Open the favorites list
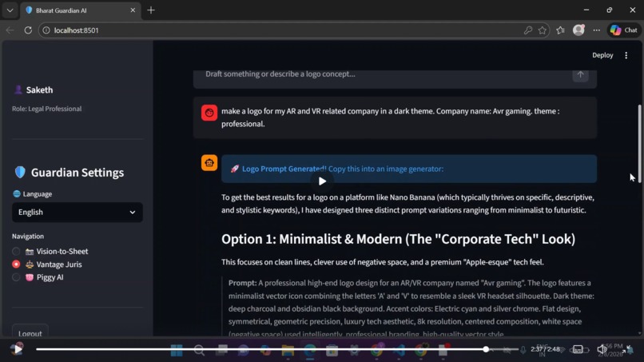 pyautogui.click(x=561, y=30)
